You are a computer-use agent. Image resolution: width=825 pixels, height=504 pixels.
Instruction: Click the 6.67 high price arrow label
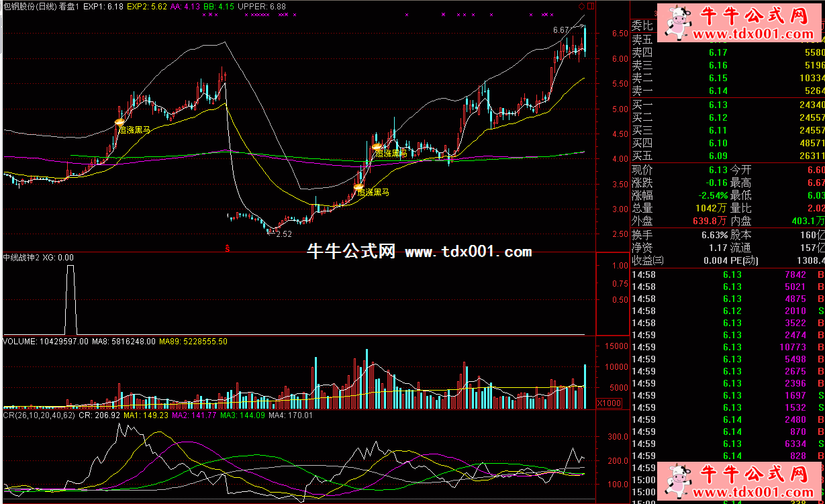coord(561,30)
